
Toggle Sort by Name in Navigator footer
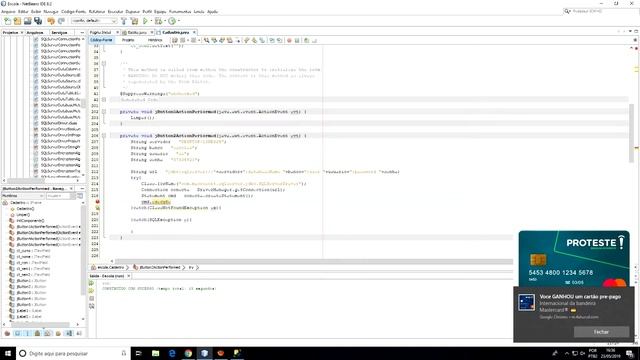(69, 333)
